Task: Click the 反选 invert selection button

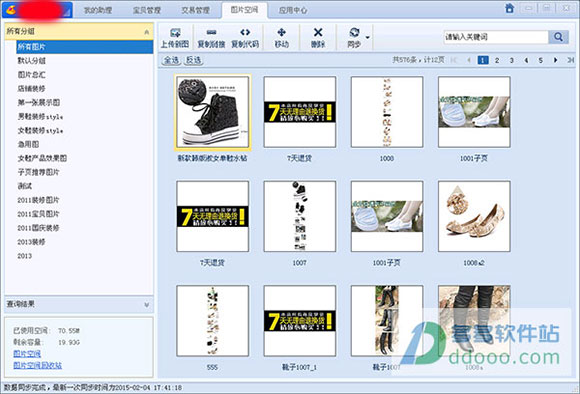Action: point(193,60)
